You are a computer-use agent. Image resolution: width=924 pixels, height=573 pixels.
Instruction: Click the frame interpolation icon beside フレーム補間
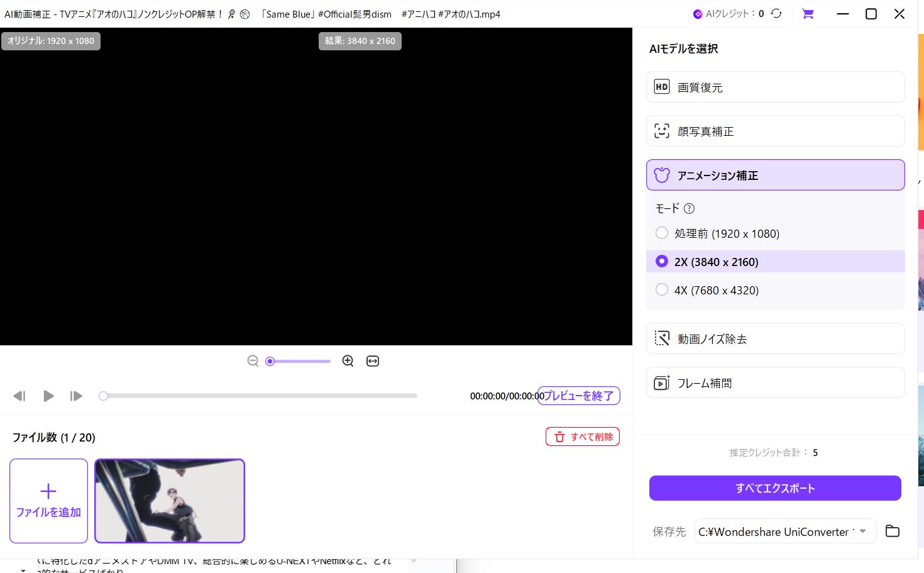click(x=662, y=382)
